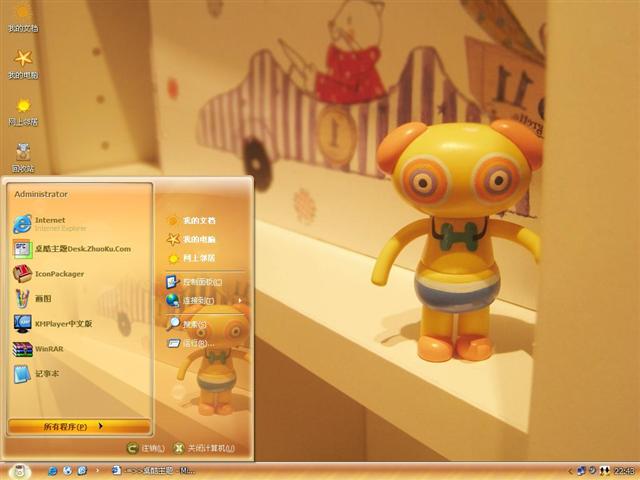
Task: Launch 记事本 notepad from the Start menu
Action: (x=36, y=374)
